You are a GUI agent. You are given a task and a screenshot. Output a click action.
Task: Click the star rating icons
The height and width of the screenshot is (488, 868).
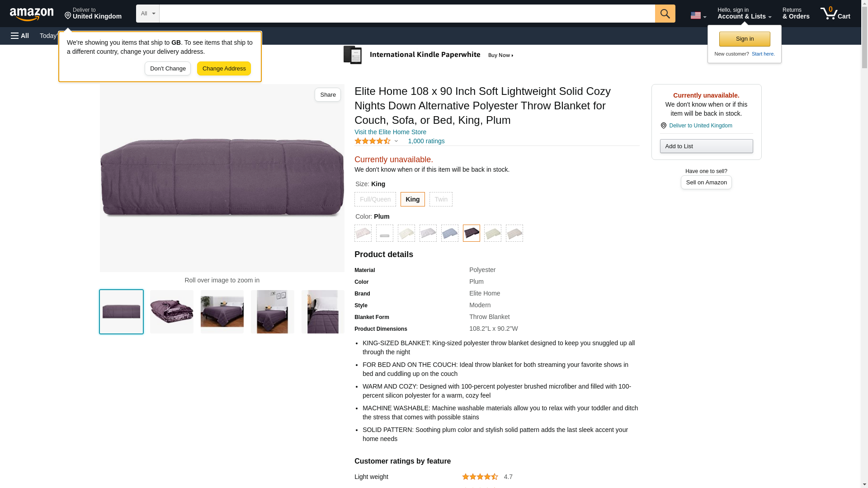point(372,141)
